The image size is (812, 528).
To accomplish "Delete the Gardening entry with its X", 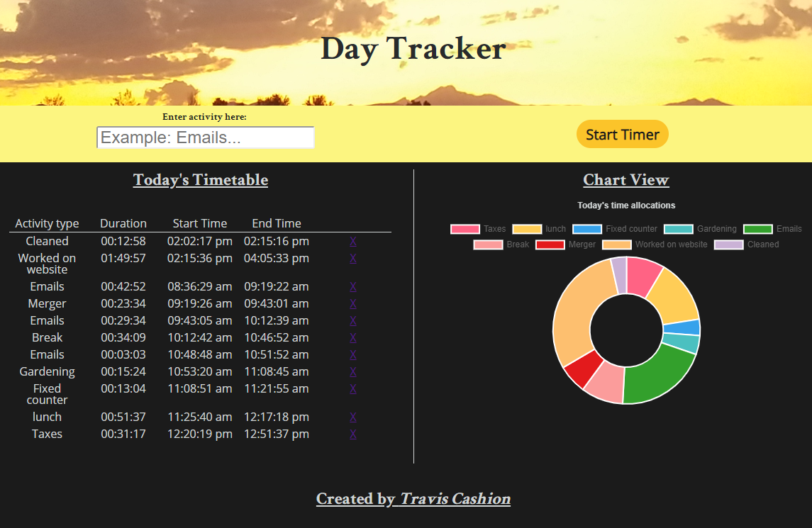I will tap(353, 371).
